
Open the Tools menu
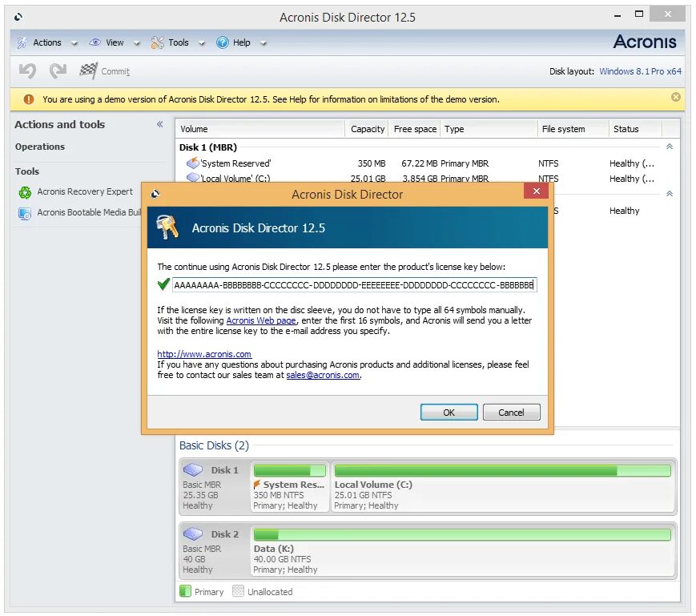click(179, 42)
